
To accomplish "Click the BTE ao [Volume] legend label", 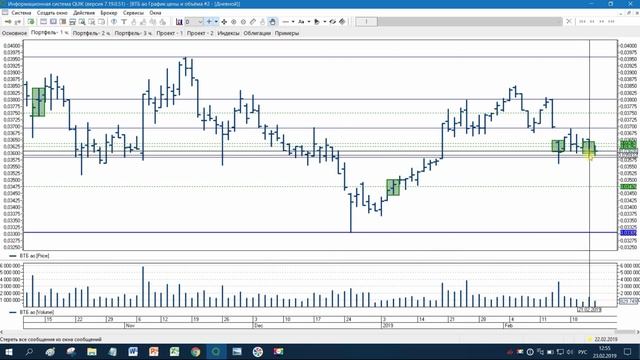I will [x=37, y=312].
